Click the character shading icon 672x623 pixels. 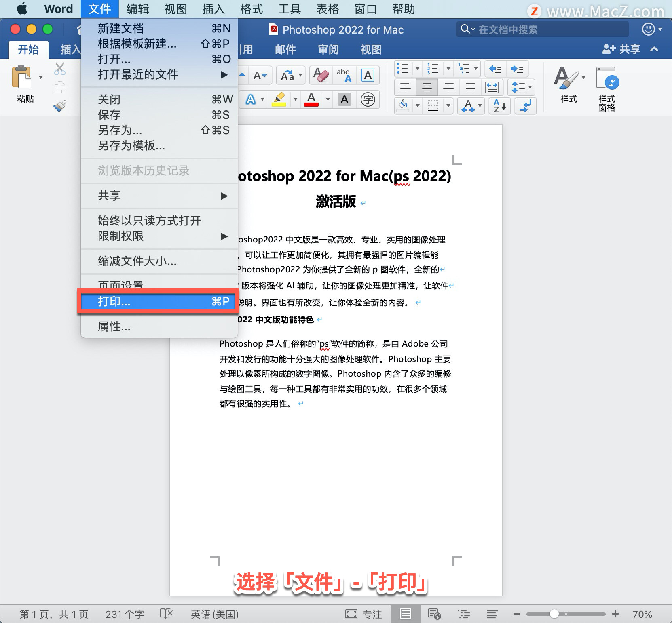pyautogui.click(x=344, y=99)
